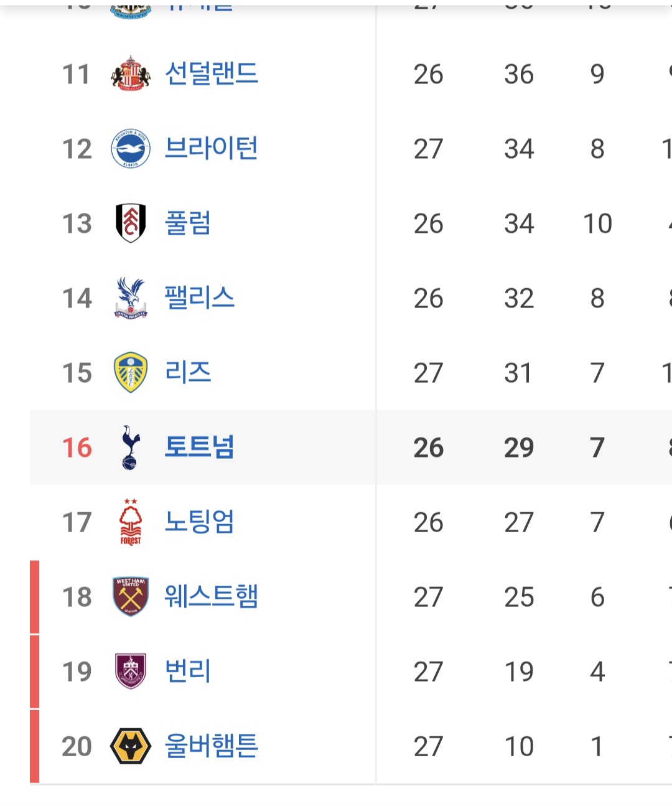Click the Brighton club crest

click(x=131, y=149)
